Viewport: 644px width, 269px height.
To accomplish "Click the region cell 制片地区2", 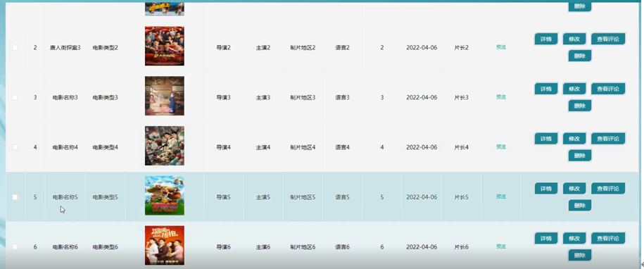I will coord(303,48).
